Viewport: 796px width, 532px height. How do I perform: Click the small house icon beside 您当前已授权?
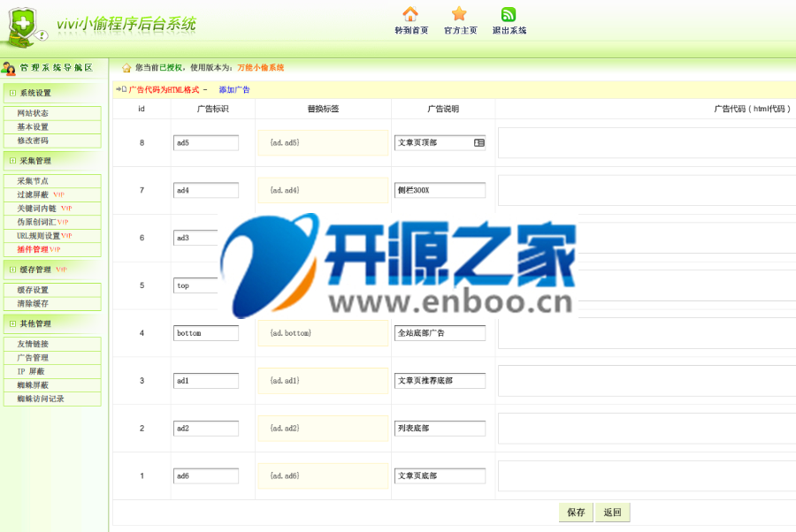pos(126,67)
